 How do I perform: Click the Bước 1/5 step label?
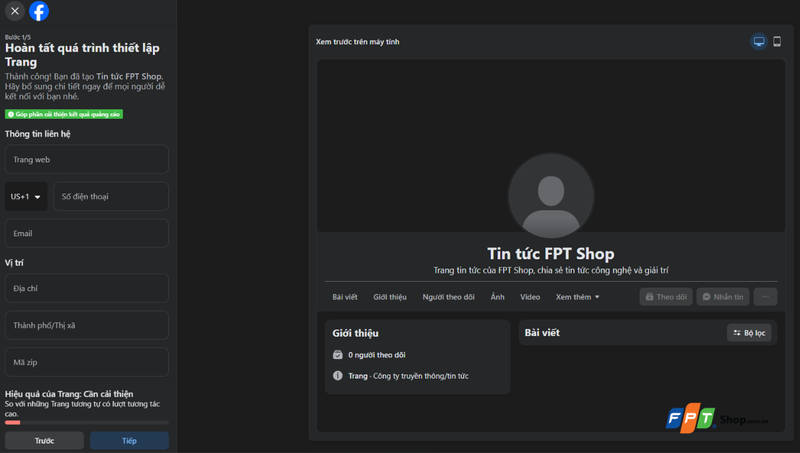pos(18,37)
